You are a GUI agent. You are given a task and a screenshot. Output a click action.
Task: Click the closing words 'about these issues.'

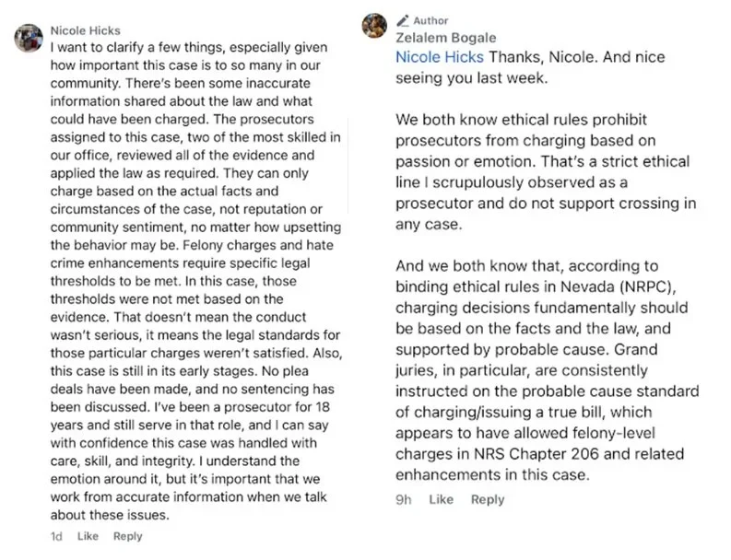coord(110,515)
